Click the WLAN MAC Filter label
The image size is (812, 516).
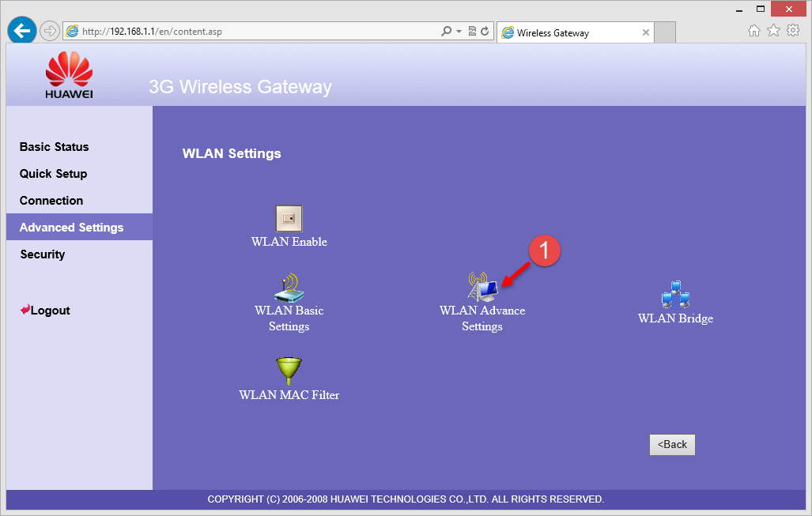[x=289, y=395]
